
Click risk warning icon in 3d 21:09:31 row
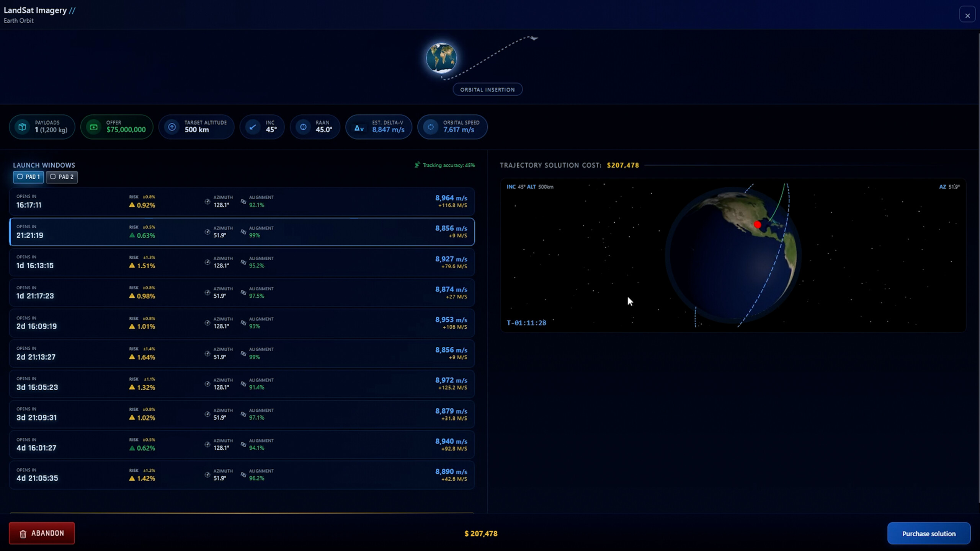pyautogui.click(x=132, y=417)
